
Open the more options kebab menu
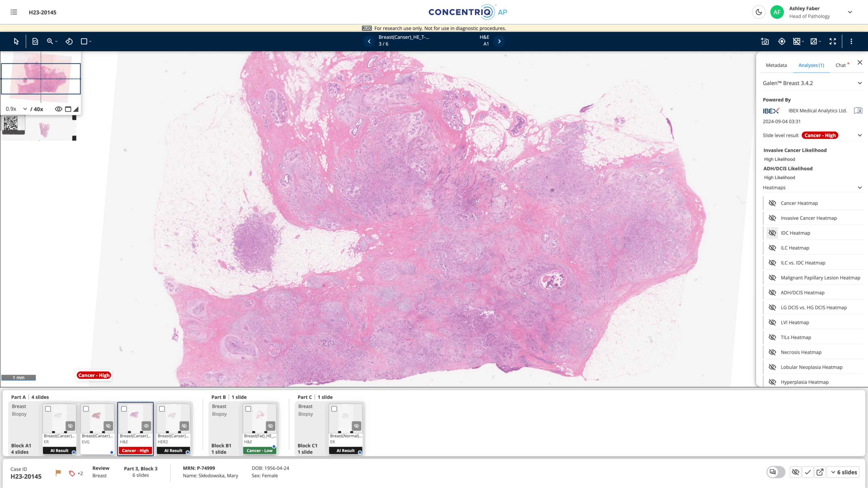pyautogui.click(x=851, y=41)
